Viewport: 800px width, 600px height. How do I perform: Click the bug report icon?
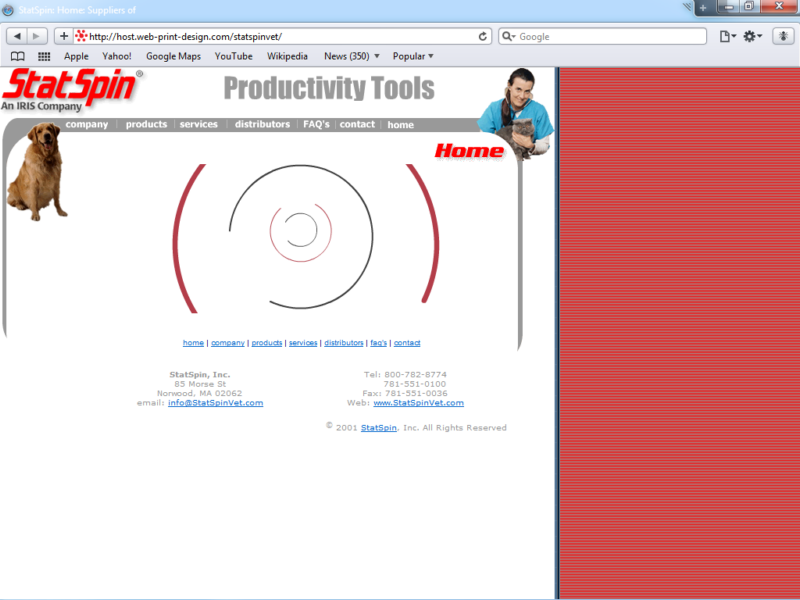[783, 36]
